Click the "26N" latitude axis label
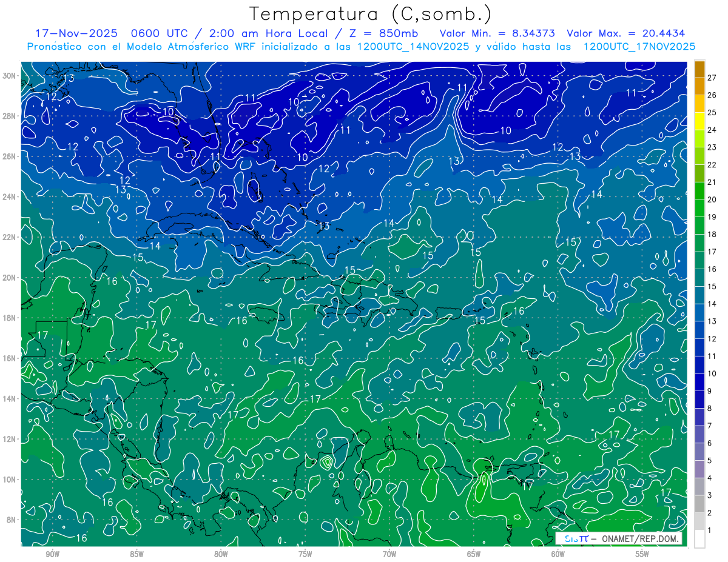The image size is (728, 562). [x=10, y=156]
